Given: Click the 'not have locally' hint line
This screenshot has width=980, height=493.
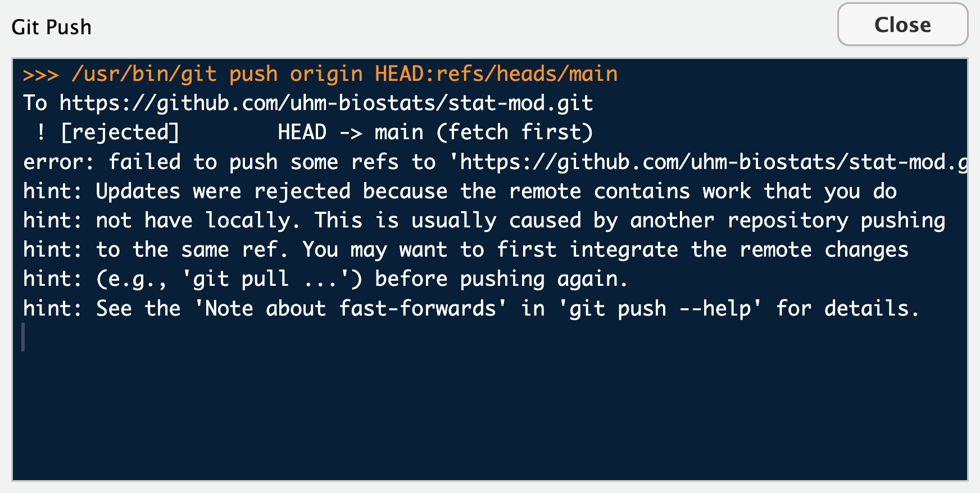Looking at the screenshot, I should click(483, 221).
